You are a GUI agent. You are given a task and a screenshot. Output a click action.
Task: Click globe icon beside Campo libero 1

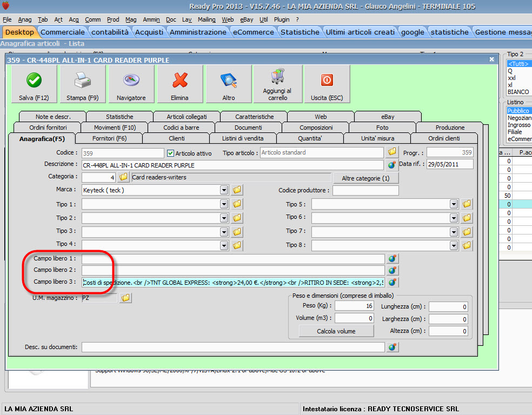[392, 259]
